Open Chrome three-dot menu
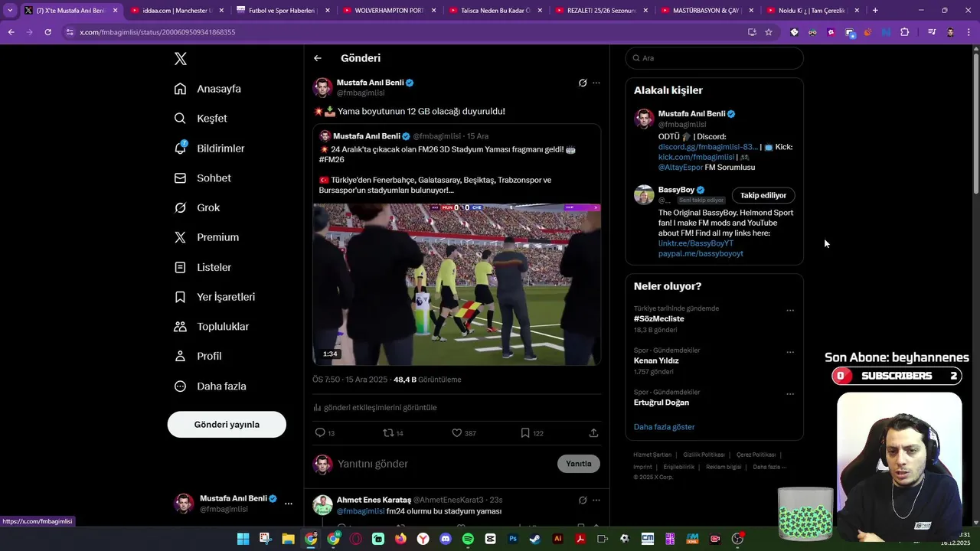The height and width of the screenshot is (551, 980). tap(969, 32)
